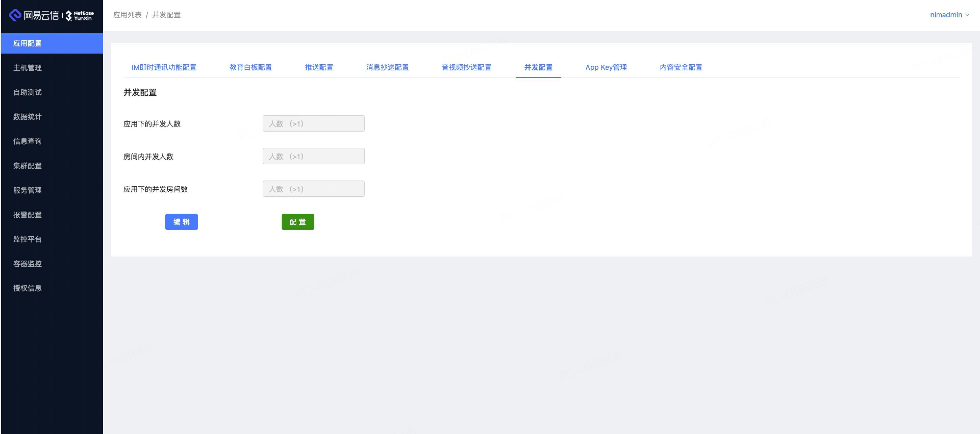This screenshot has width=980, height=434.
Task: Click the 应用列表 breadcrumb link
Action: point(128,15)
